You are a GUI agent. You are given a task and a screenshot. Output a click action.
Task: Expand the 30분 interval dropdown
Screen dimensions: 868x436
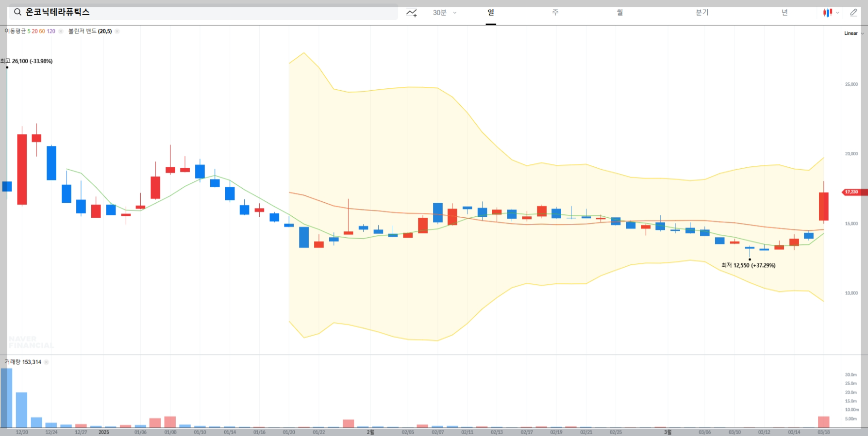(445, 13)
